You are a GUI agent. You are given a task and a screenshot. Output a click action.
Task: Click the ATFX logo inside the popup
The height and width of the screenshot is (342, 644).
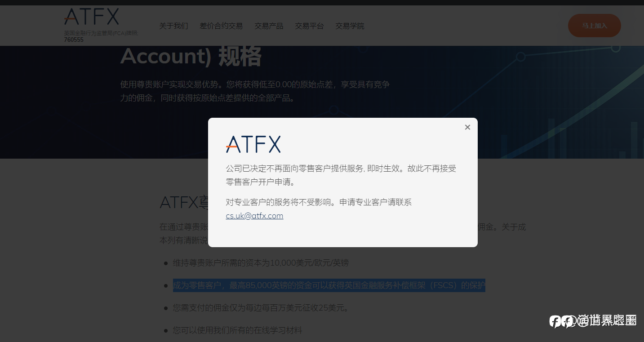pyautogui.click(x=253, y=144)
